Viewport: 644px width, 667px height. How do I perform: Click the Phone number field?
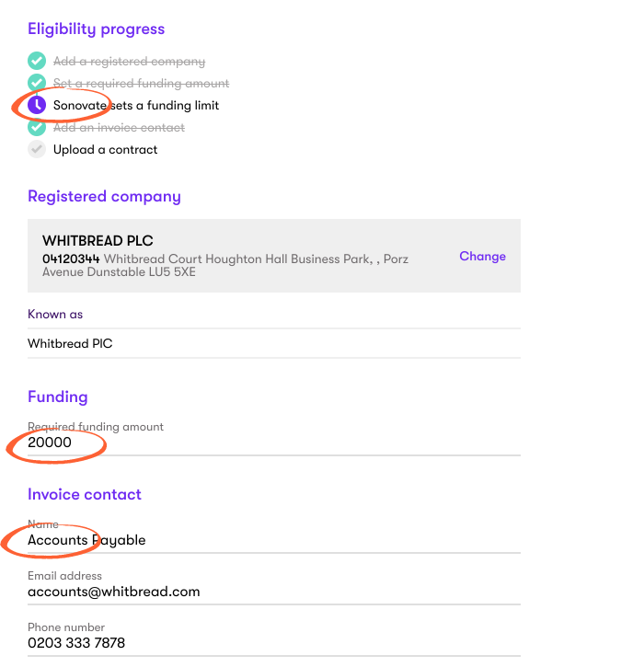[x=273, y=643]
